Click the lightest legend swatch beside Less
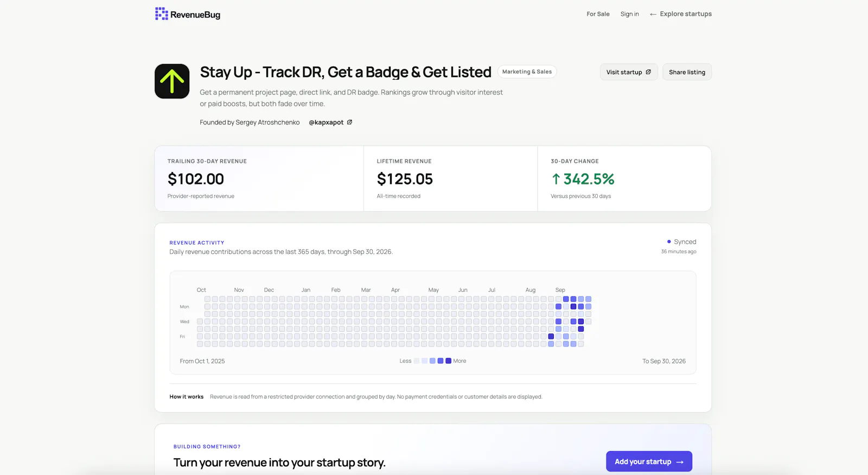868x475 pixels. [417, 361]
